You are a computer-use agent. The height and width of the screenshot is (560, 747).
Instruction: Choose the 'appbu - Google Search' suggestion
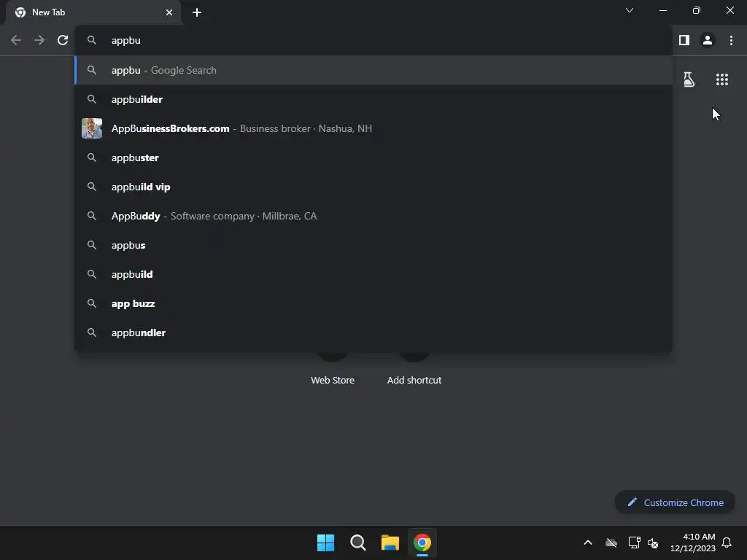coord(373,70)
